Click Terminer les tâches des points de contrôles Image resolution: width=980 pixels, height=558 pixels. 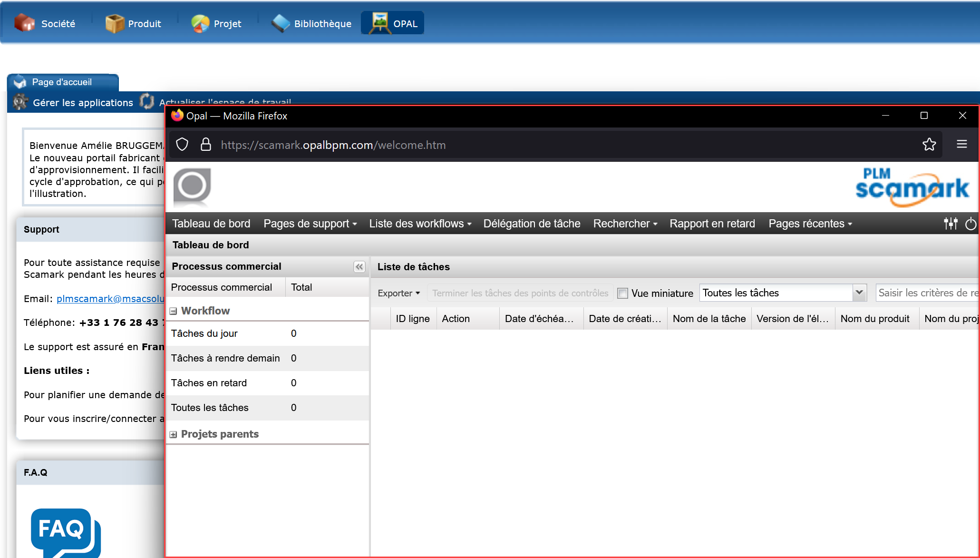pyautogui.click(x=520, y=293)
